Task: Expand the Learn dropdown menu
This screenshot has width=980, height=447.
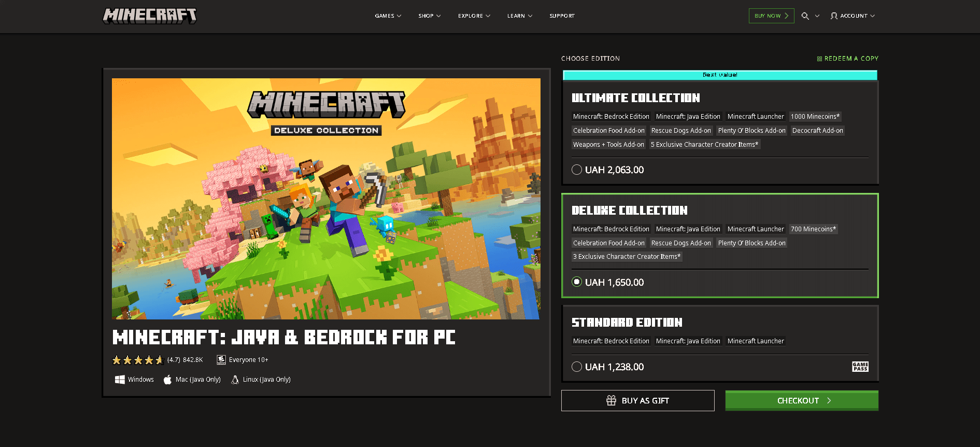Action: pos(520,16)
